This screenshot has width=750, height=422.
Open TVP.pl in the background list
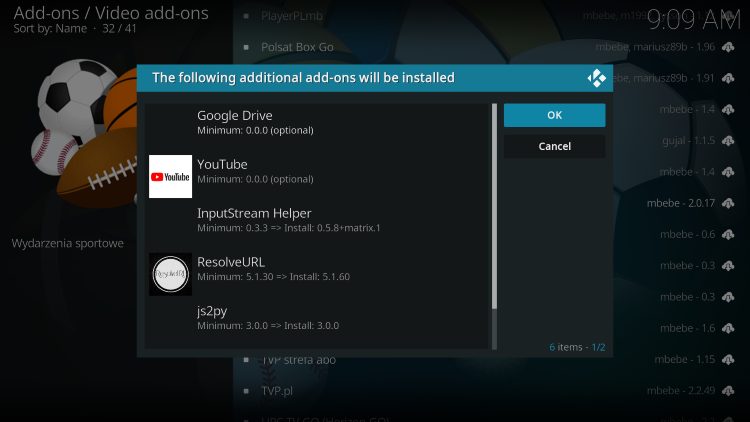pos(277,391)
